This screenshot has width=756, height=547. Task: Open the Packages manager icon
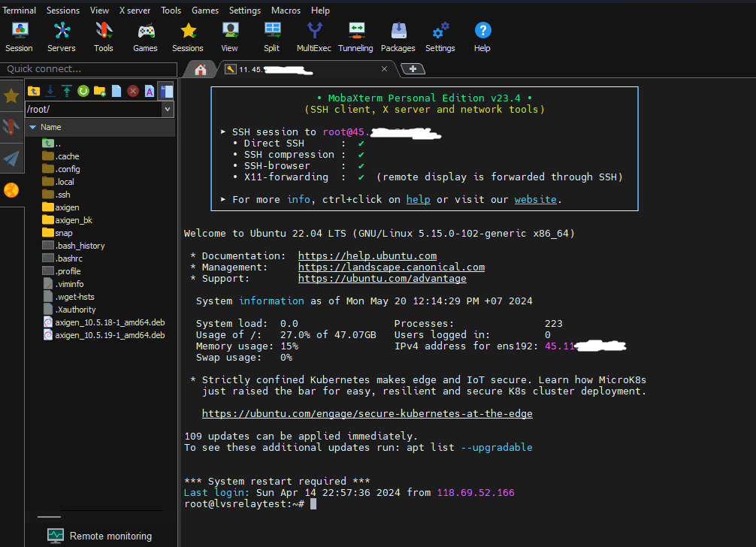[x=398, y=37]
